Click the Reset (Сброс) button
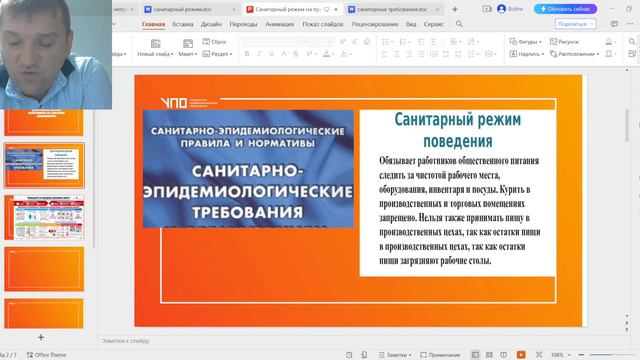Image resolution: width=640 pixels, height=360 pixels. pyautogui.click(x=215, y=42)
